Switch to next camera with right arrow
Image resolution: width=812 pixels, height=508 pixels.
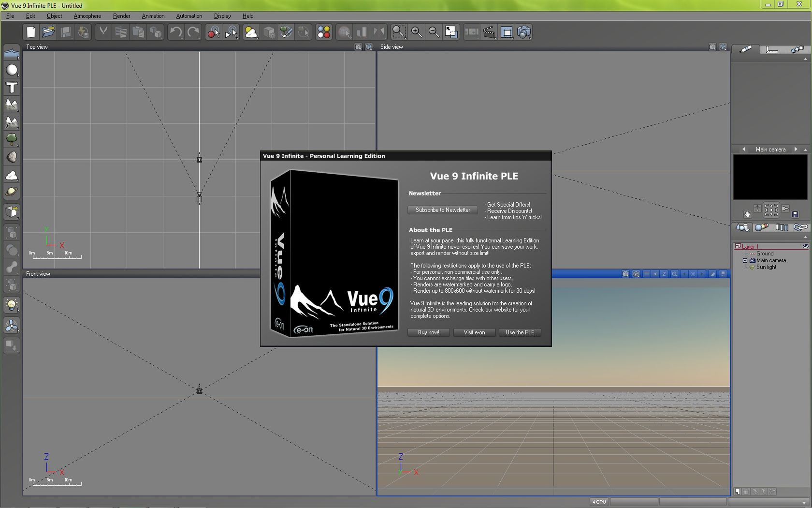coord(796,149)
